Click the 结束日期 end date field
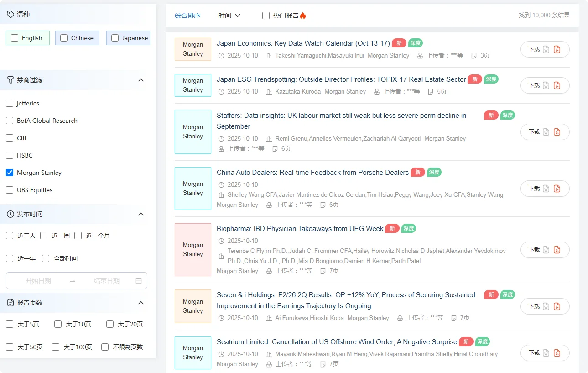Image resolution: width=588 pixels, height=373 pixels. coord(107,281)
